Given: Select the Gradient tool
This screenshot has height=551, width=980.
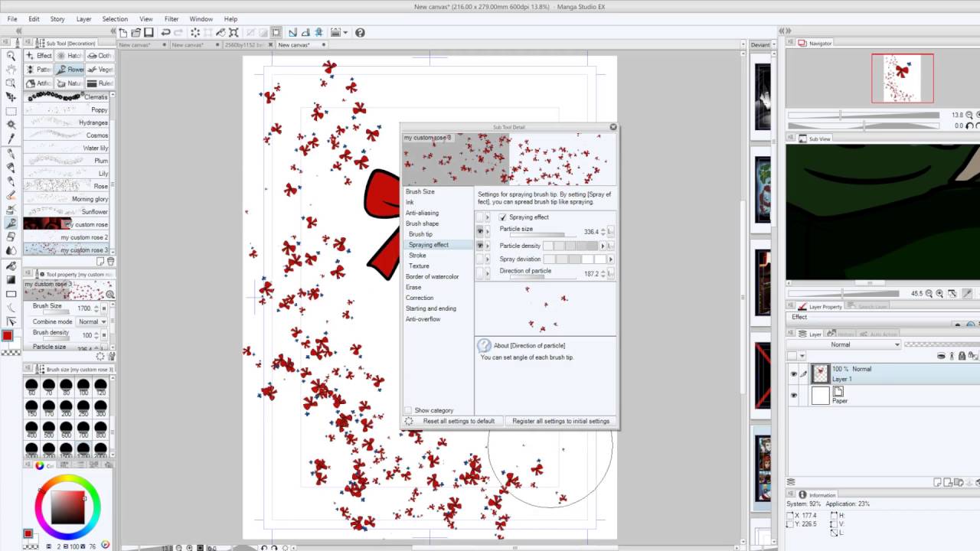Looking at the screenshot, I should pos(11,279).
